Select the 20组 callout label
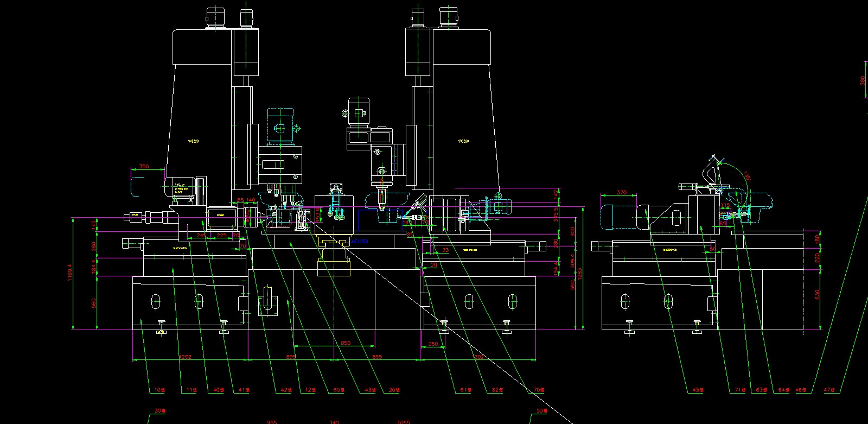 [394, 390]
